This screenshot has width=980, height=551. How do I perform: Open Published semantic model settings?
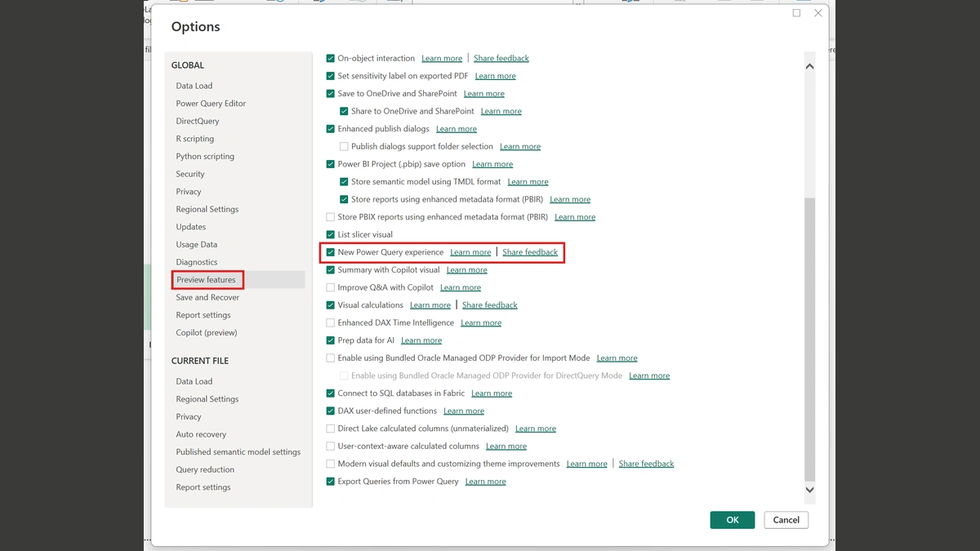click(x=238, y=452)
